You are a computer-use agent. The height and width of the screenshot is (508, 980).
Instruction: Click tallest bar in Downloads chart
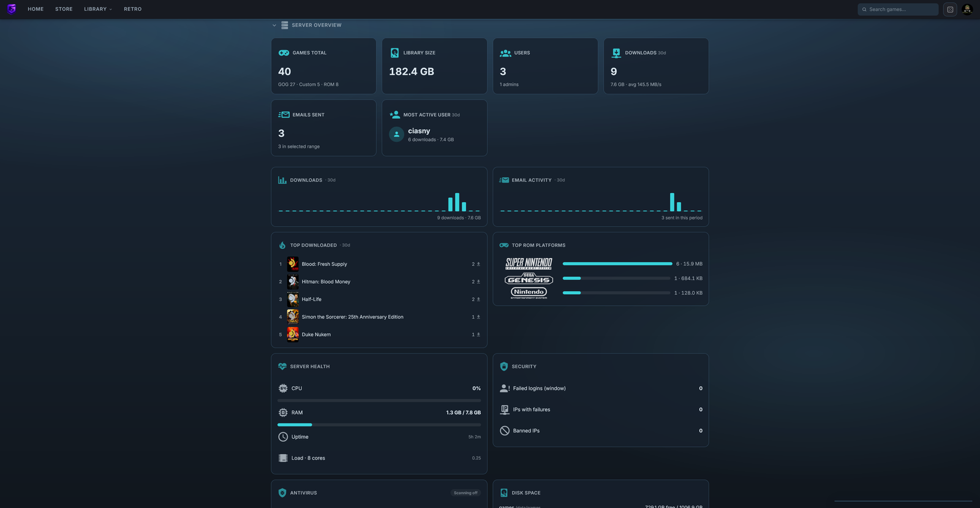click(x=457, y=202)
